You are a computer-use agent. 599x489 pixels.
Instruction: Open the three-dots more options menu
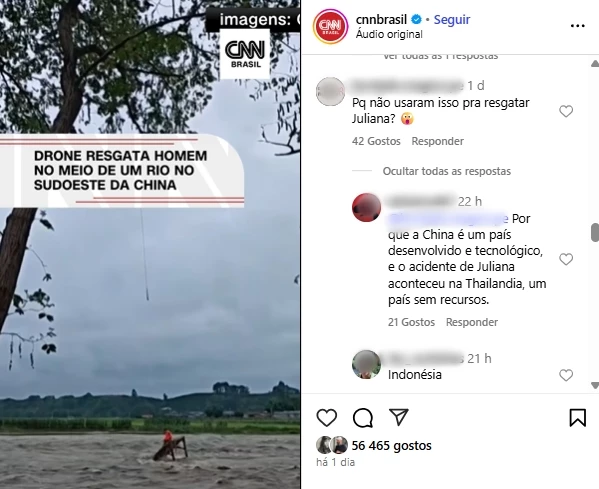pos(578,26)
